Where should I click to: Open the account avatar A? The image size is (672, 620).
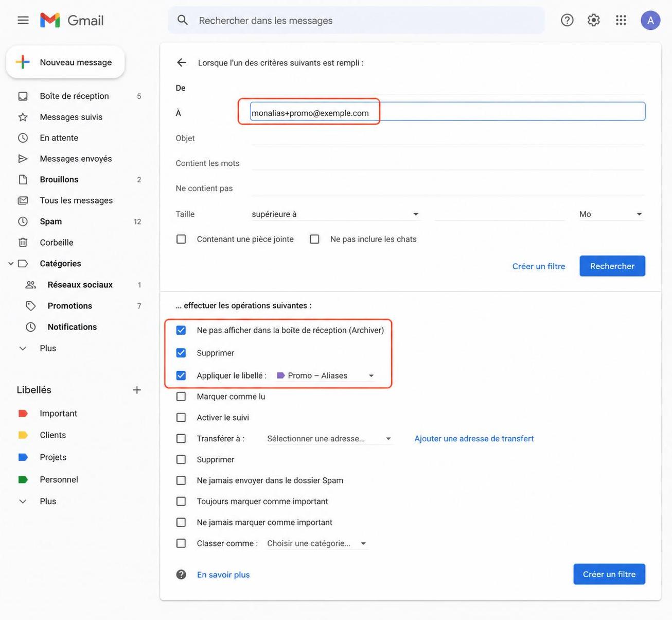pos(650,20)
